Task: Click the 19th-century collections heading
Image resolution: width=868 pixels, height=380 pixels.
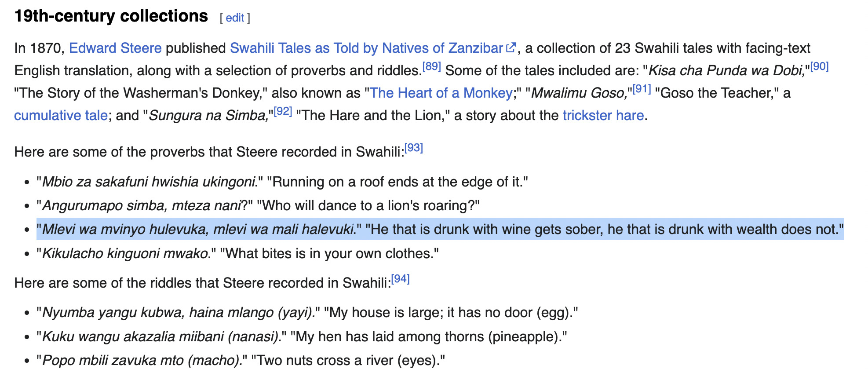Action: [x=111, y=16]
